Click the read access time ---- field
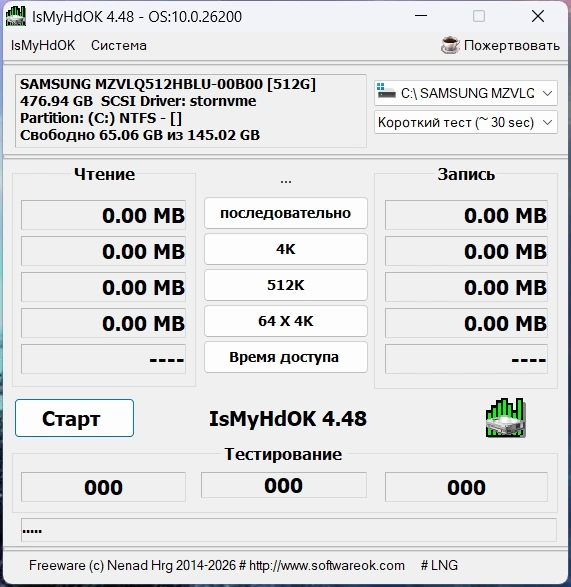Screen dimensions: 571x587 [103, 359]
